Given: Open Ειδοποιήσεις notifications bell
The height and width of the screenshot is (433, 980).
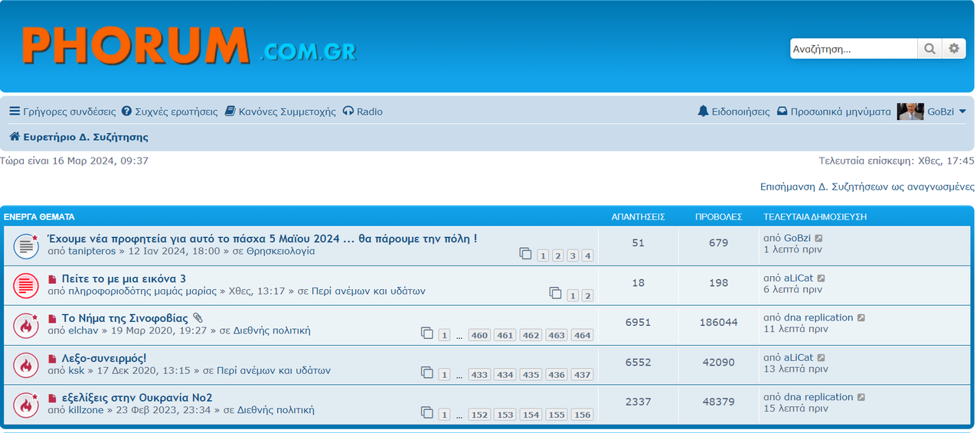Looking at the screenshot, I should pyautogui.click(x=733, y=112).
